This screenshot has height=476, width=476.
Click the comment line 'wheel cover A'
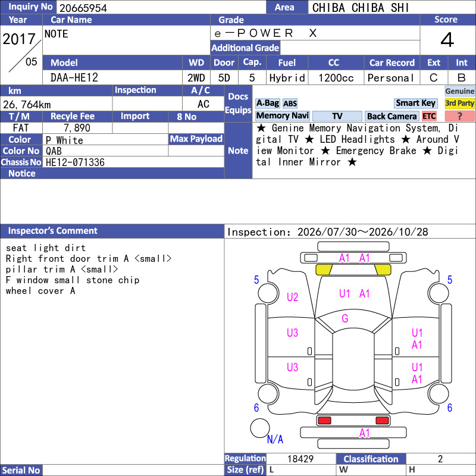click(x=40, y=290)
